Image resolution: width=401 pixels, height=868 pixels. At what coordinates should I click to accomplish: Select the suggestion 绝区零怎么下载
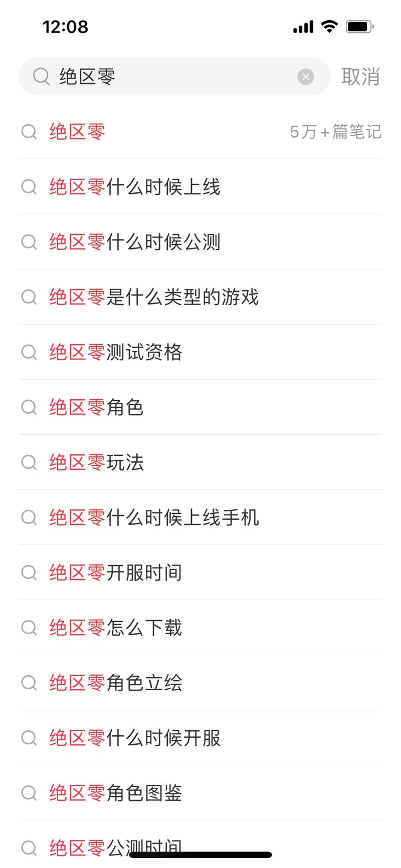click(x=200, y=628)
